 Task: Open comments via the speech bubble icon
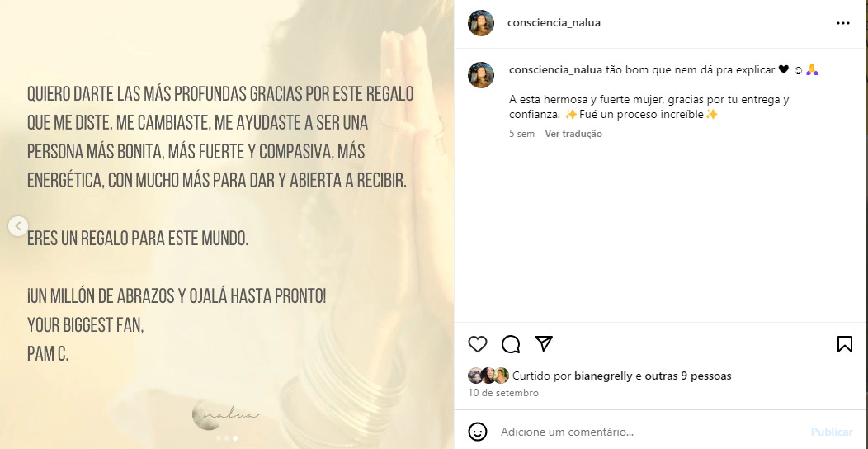(511, 344)
